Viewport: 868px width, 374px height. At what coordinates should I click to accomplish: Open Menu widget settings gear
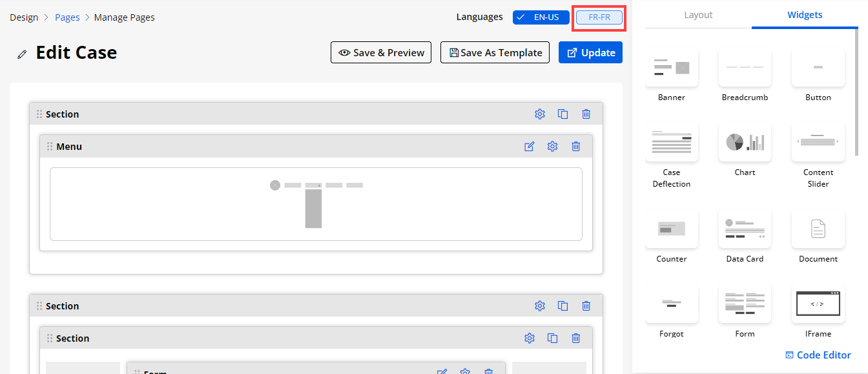(552, 147)
